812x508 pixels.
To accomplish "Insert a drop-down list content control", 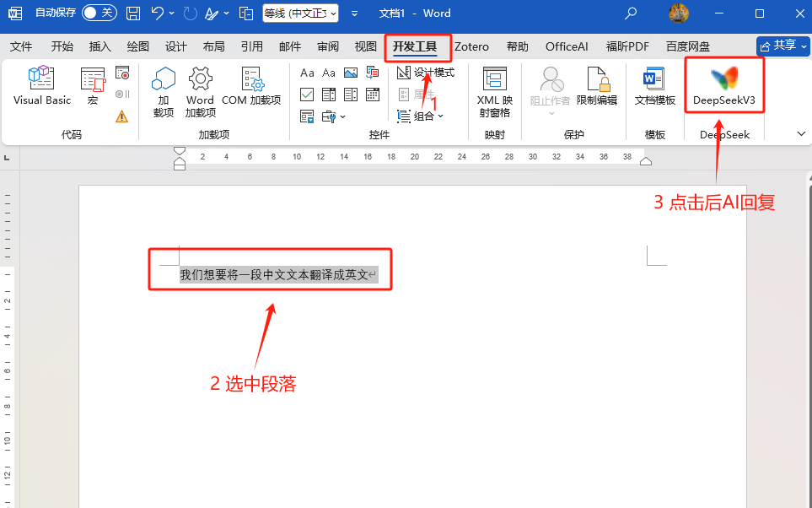I will click(x=351, y=95).
